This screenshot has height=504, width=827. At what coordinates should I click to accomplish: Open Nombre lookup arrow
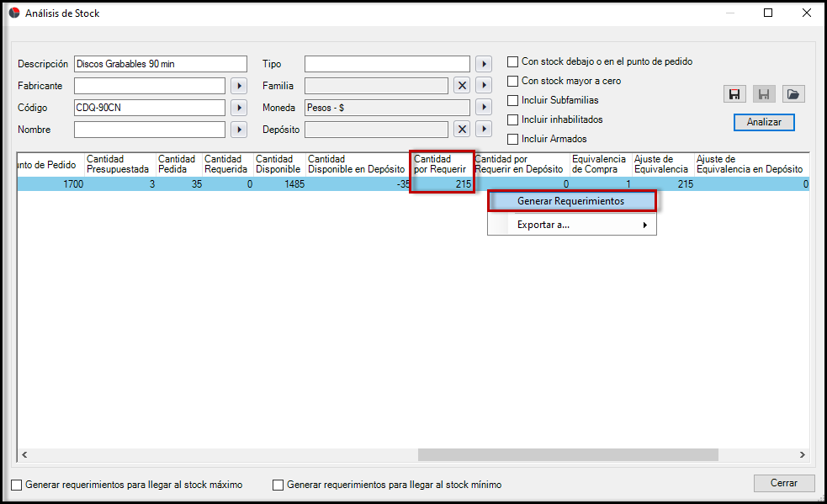point(239,130)
